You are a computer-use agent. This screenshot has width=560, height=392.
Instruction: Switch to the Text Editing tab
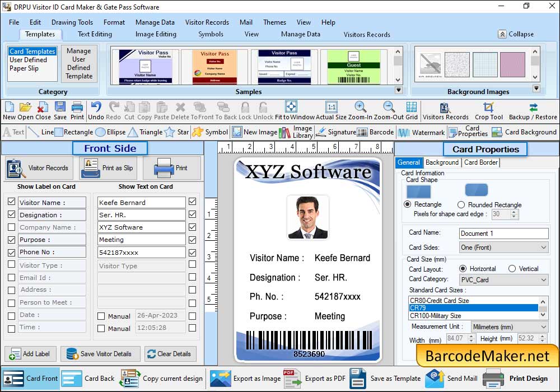tap(95, 34)
